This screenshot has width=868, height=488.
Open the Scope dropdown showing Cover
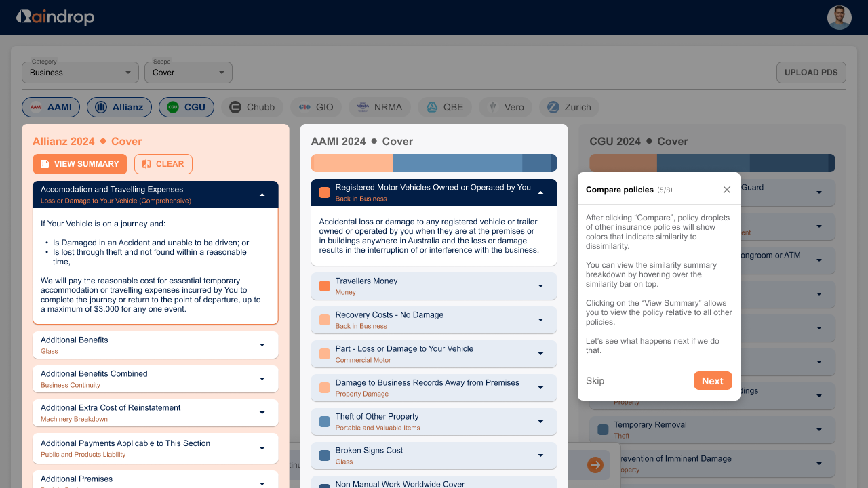[188, 73]
